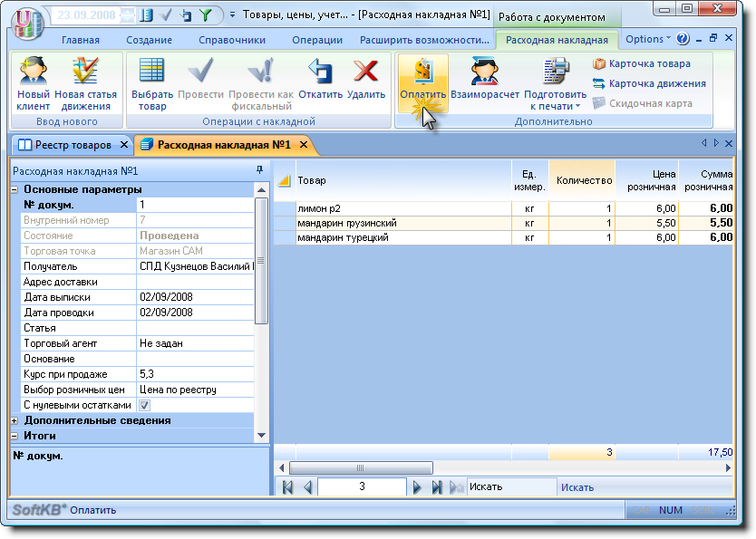
Task: Select the лимон р2 row
Action: pyautogui.click(x=503, y=208)
